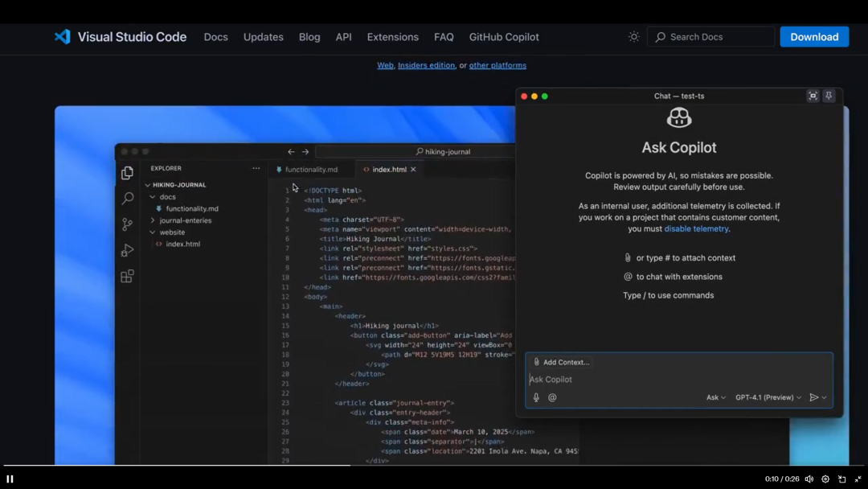Open the Docs menu item

pos(215,36)
